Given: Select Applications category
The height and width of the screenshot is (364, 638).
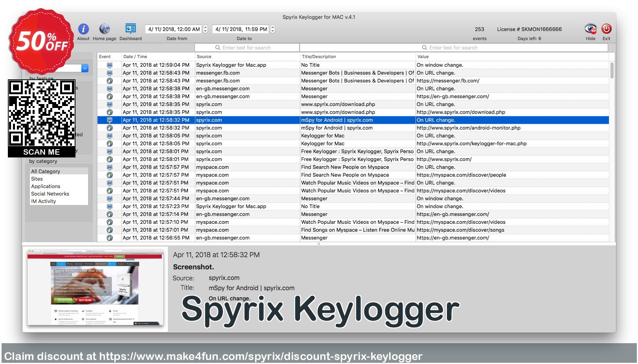Looking at the screenshot, I should point(59,186).
